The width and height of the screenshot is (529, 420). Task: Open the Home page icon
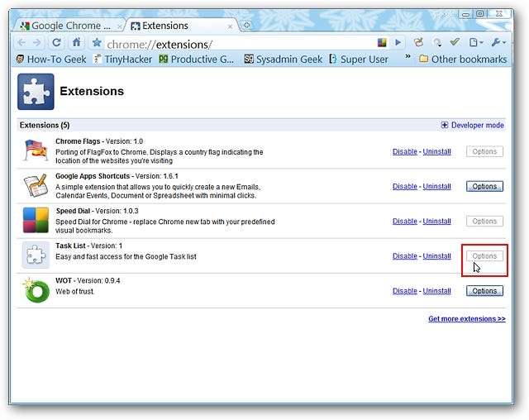76,42
